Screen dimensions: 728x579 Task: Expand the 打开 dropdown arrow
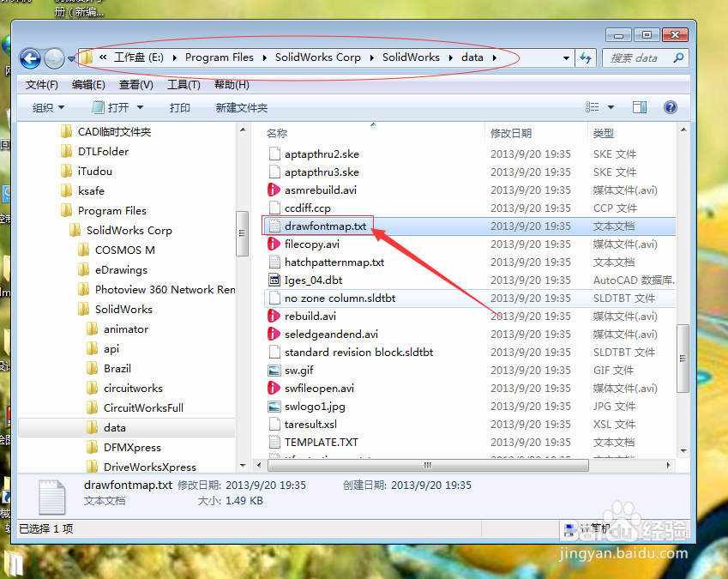coord(140,106)
